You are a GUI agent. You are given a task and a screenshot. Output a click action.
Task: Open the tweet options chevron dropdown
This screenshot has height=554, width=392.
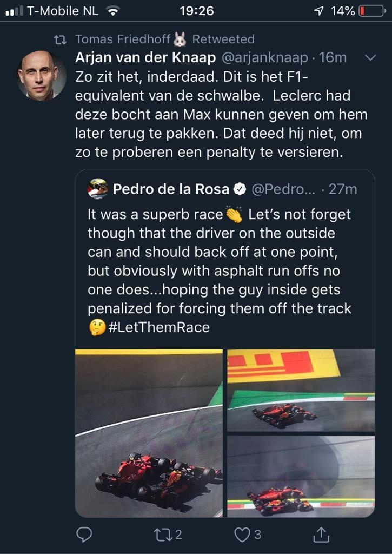point(371,57)
